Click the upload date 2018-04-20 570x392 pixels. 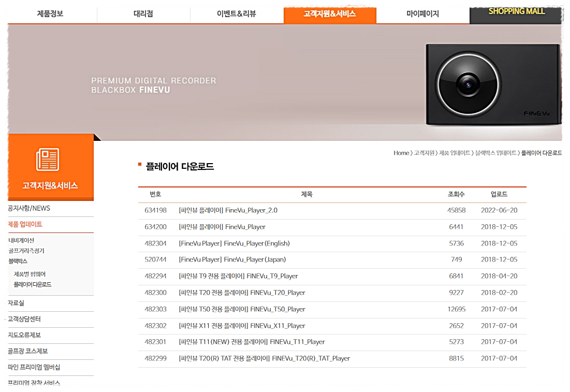coord(499,276)
